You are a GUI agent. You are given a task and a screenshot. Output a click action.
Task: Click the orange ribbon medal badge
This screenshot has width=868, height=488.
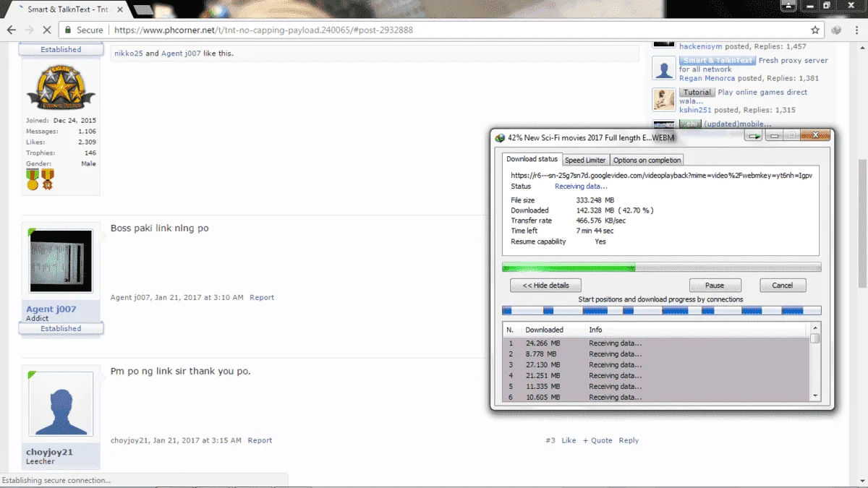48,179
